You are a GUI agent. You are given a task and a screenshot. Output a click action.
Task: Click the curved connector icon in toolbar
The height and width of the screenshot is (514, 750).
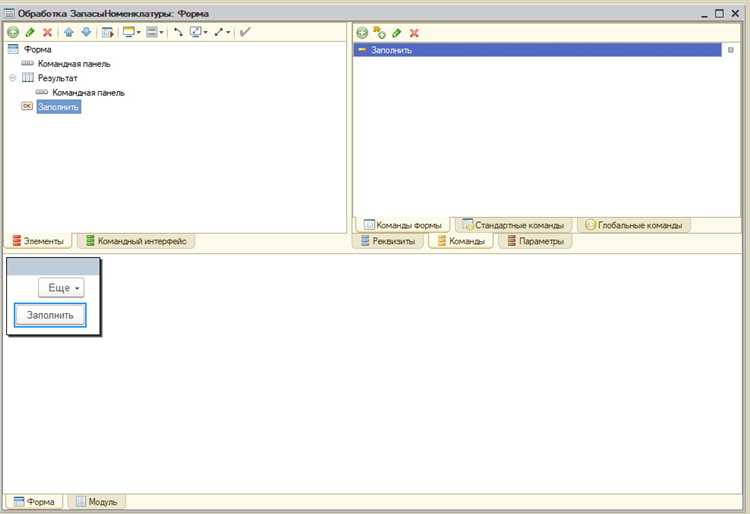(178, 32)
